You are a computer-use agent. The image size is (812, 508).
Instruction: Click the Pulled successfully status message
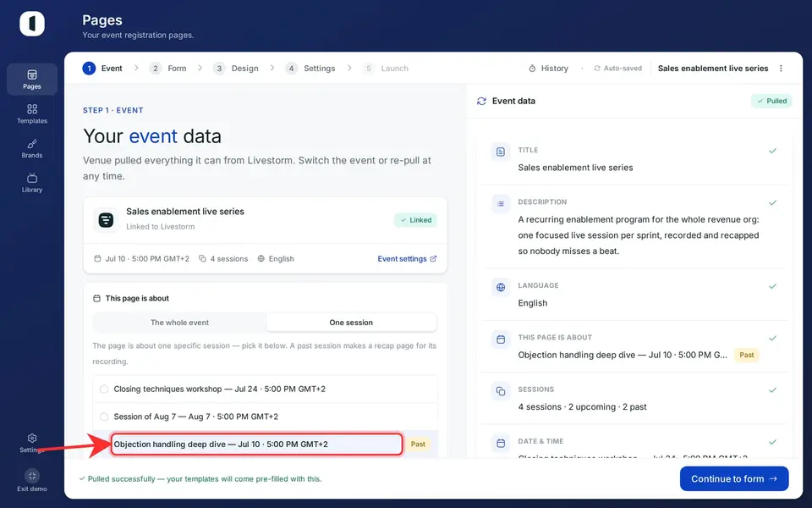[x=200, y=479]
